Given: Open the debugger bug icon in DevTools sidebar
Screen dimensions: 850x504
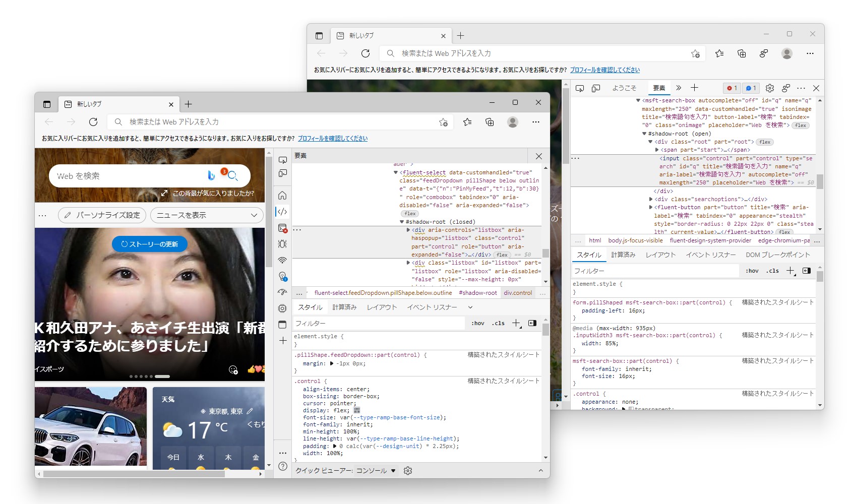Looking at the screenshot, I should click(x=282, y=244).
